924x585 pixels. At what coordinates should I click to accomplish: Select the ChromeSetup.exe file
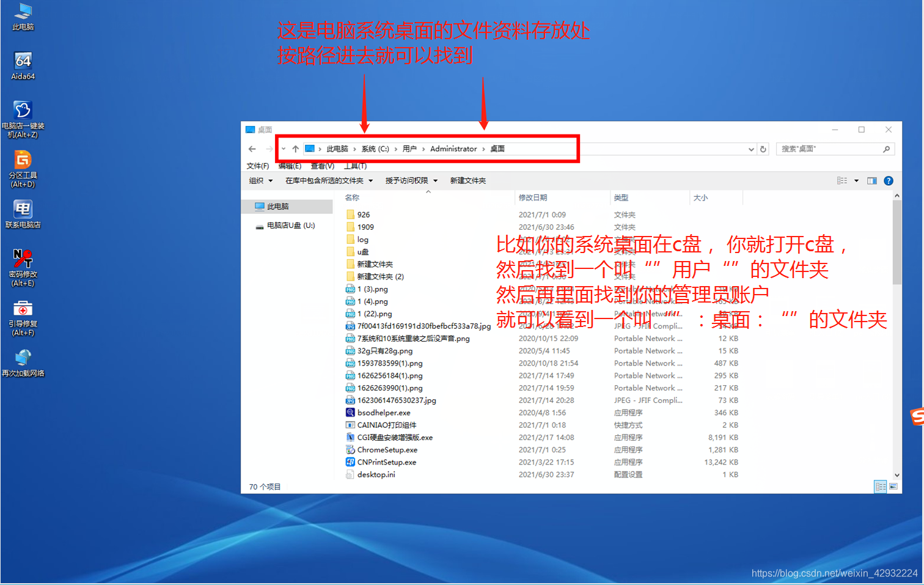coord(387,450)
